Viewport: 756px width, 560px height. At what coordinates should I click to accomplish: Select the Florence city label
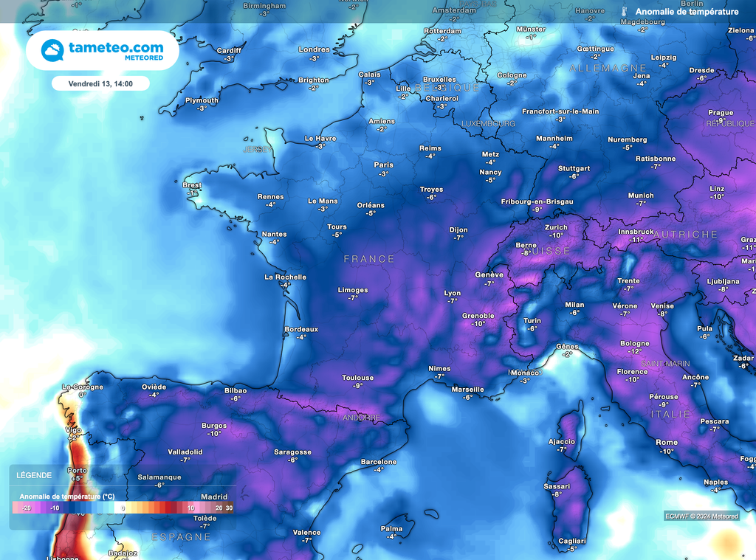[632, 372]
